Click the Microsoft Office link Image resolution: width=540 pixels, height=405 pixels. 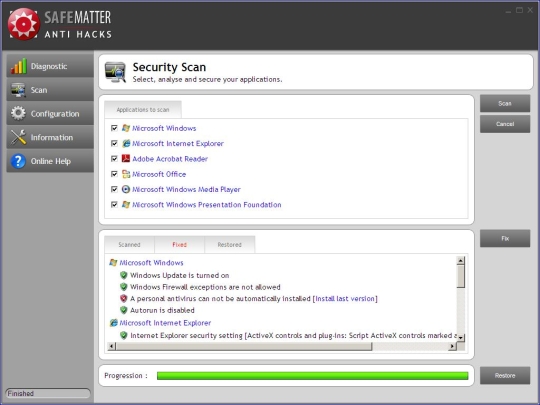159,174
